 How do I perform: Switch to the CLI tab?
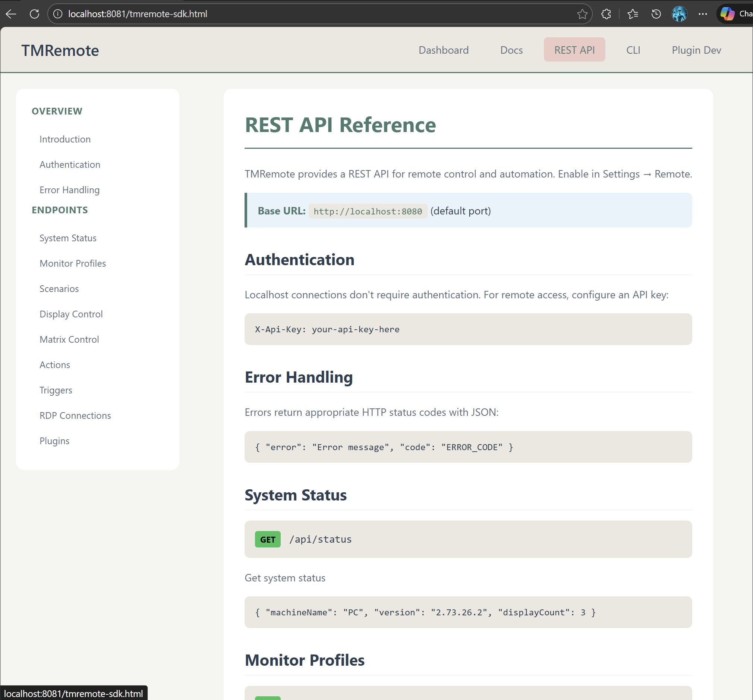633,50
